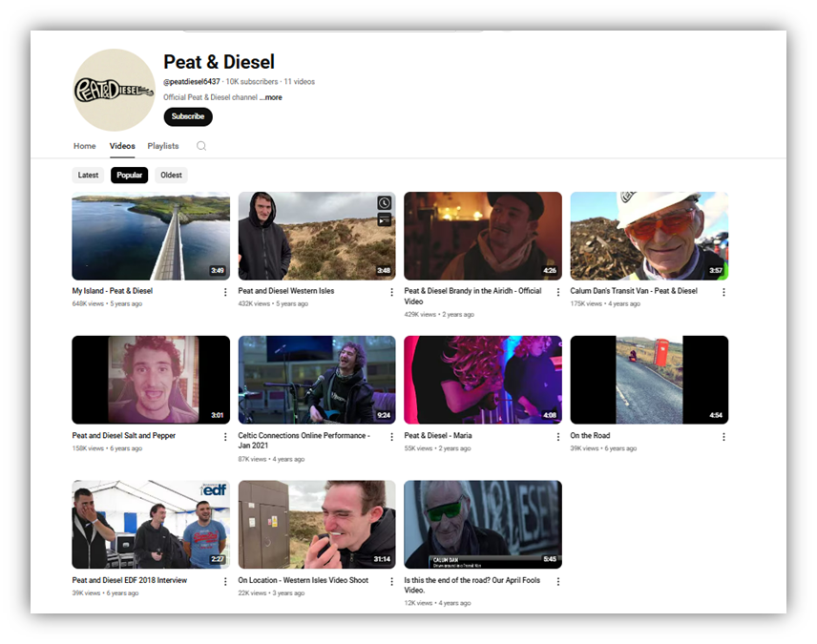Play the EDF 2018 Interview thumbnail
The width and height of the screenshot is (817, 644).
(x=151, y=525)
